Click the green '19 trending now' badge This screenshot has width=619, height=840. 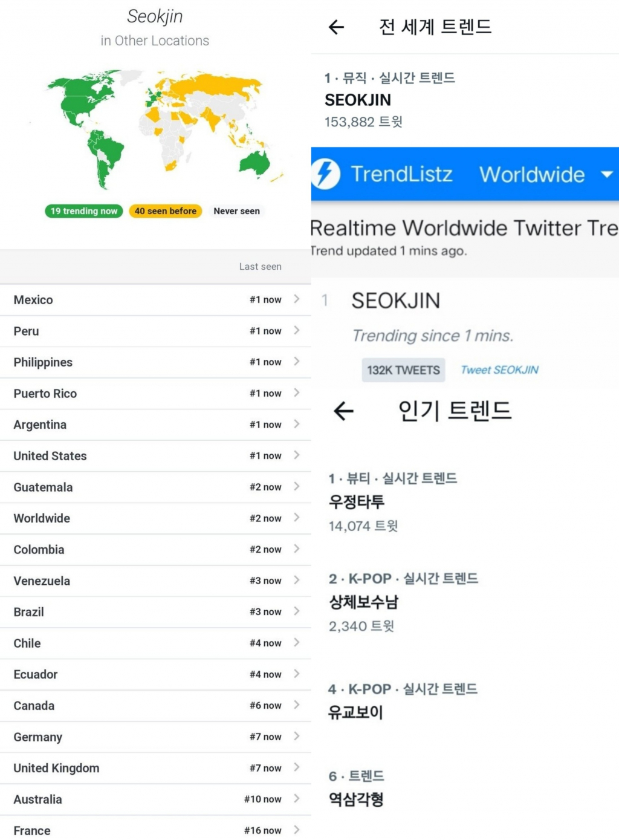84,211
